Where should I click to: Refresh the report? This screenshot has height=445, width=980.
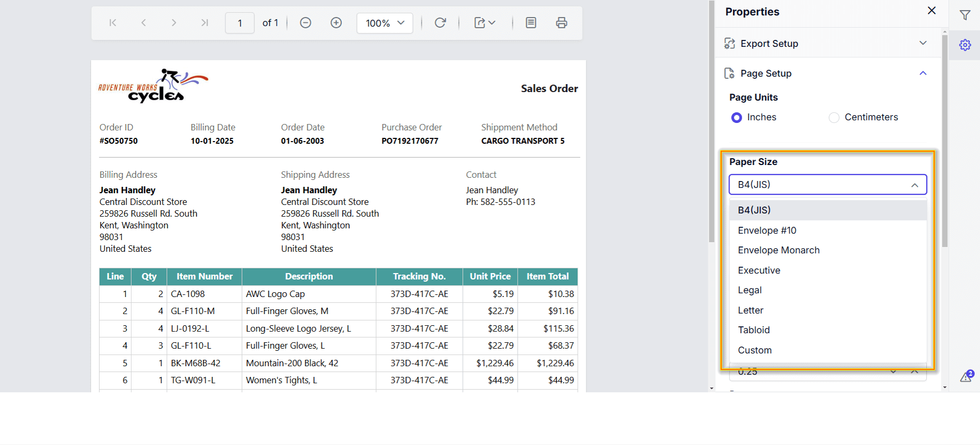tap(440, 23)
